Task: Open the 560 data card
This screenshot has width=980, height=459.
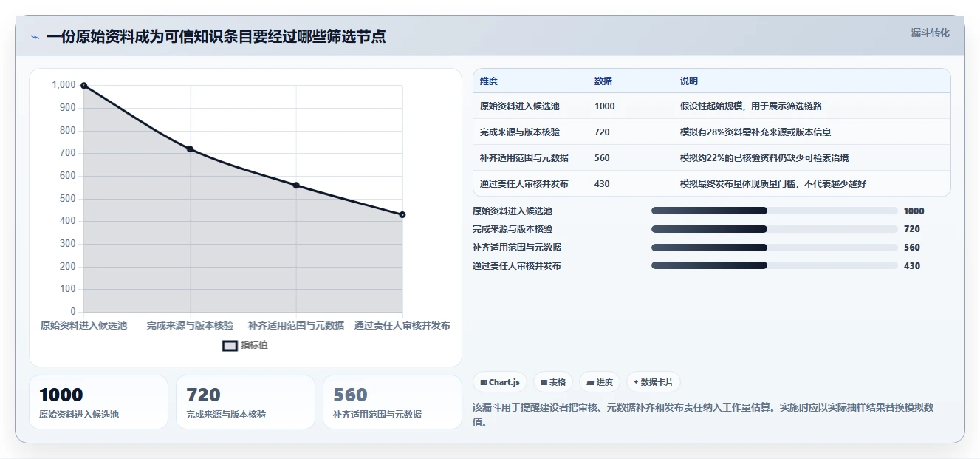Action: click(392, 401)
